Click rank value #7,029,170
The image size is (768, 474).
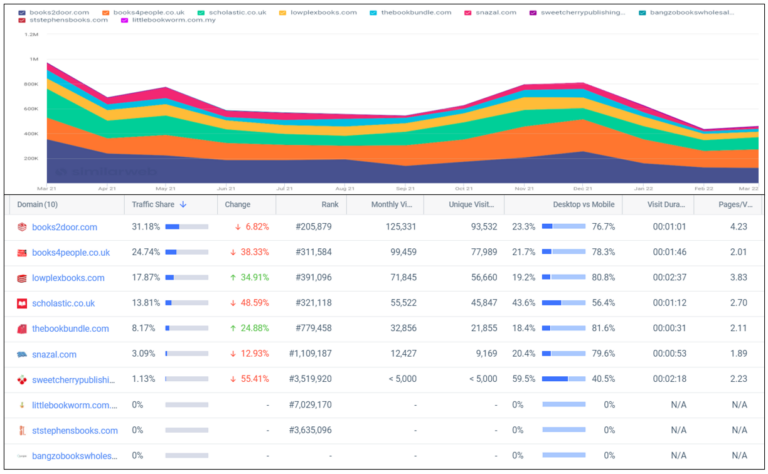(310, 405)
